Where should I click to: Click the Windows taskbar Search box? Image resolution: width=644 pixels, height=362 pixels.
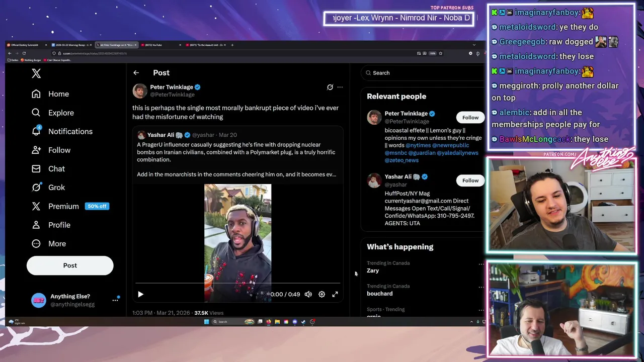pos(233,322)
